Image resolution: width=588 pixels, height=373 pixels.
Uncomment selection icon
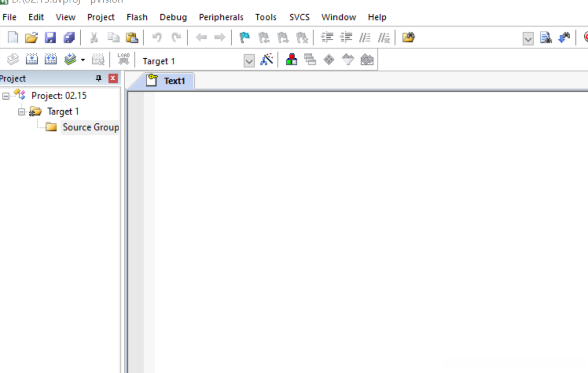point(384,38)
